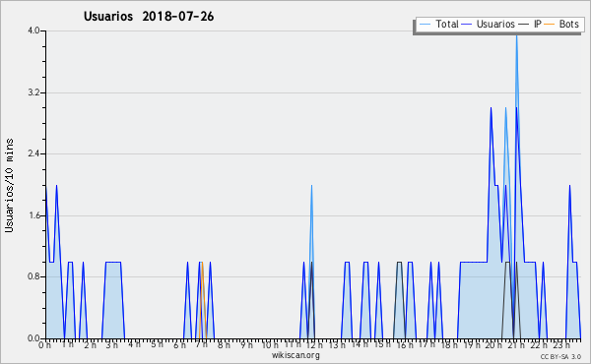Click the 7 h label on time axis
The height and width of the screenshot is (364, 591).
pyautogui.click(x=202, y=345)
